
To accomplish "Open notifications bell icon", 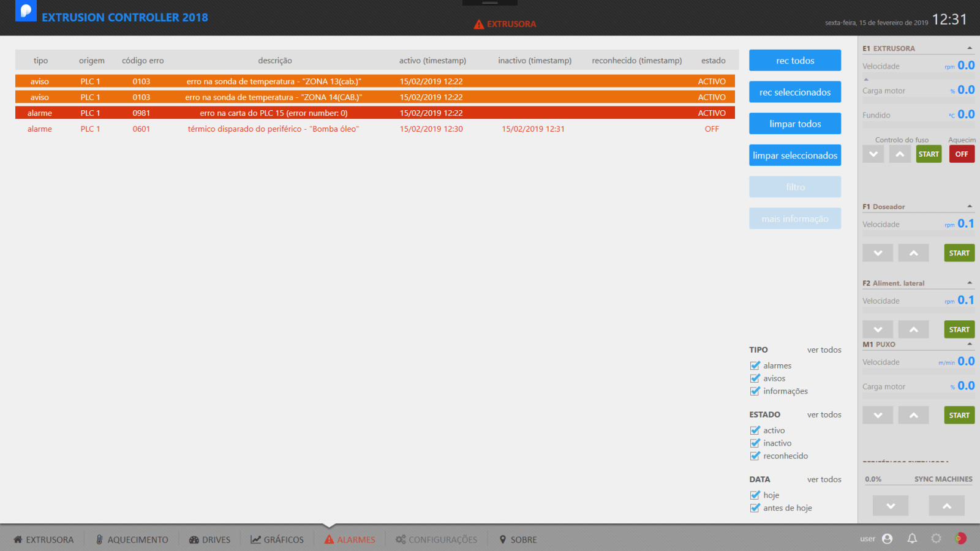I will (912, 539).
